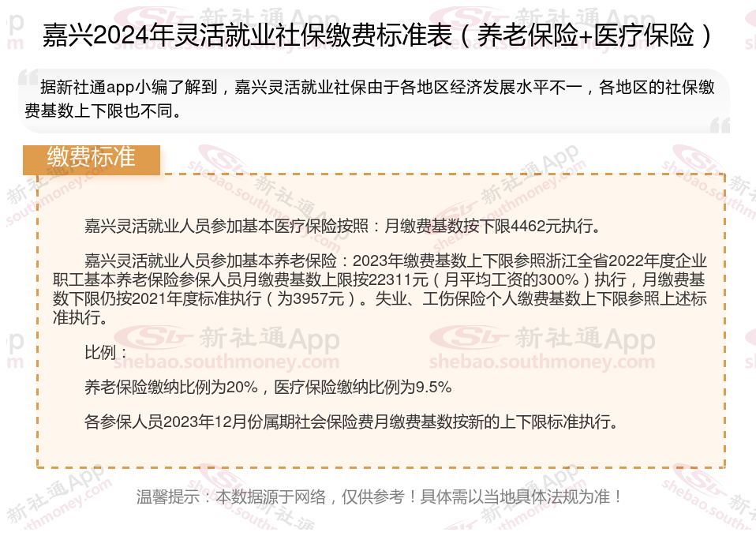
Task: Click the 新社通App watermark on the right middle
Action: (586, 338)
